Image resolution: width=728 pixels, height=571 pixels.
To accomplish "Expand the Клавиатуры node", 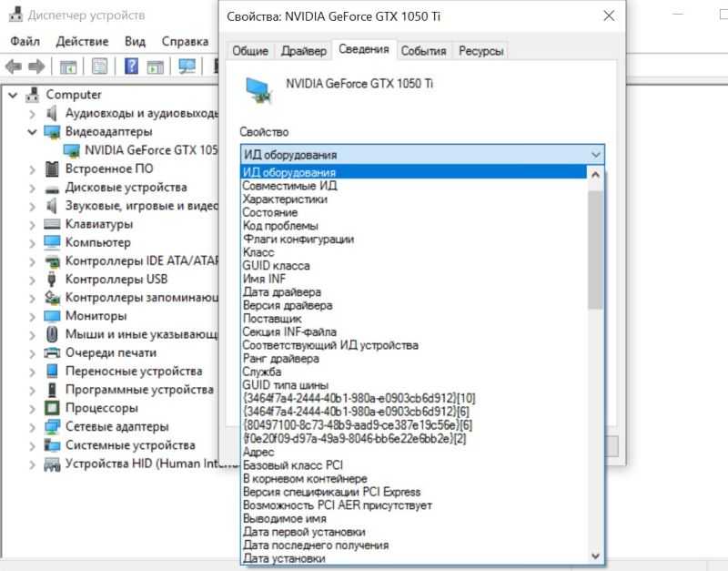I will pos(32,225).
